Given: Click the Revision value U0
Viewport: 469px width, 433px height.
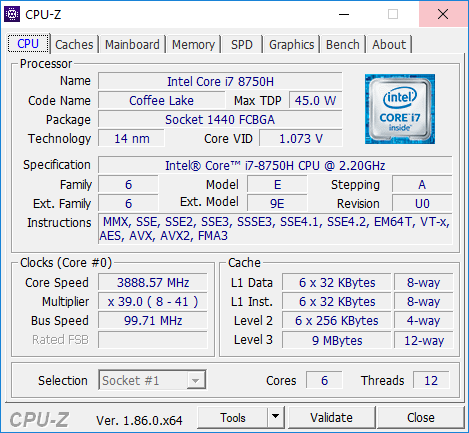Looking at the screenshot, I should tap(422, 203).
